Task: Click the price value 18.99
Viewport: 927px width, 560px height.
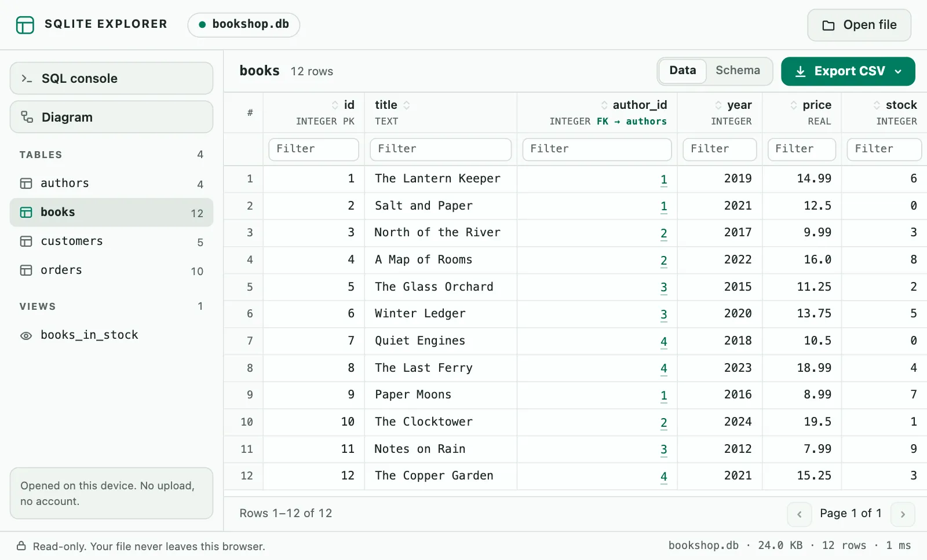Action: pyautogui.click(x=814, y=368)
